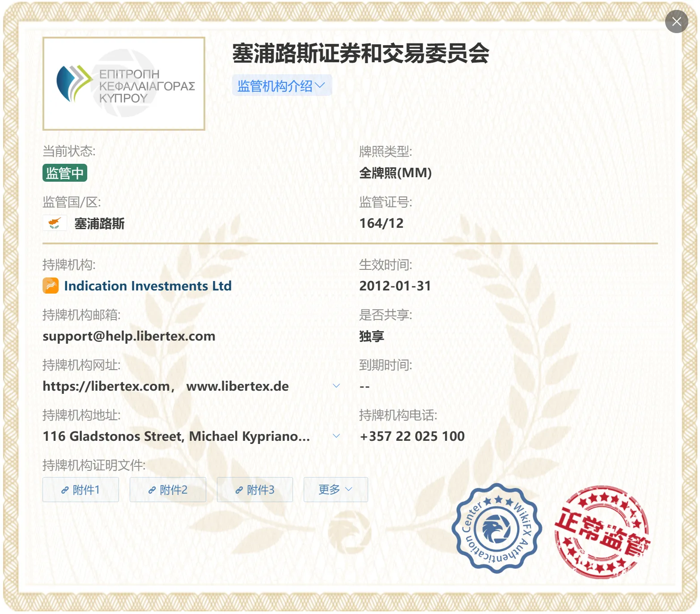Click the www.libertex.de website text
This screenshot has width=700, height=614.
pos(238,386)
